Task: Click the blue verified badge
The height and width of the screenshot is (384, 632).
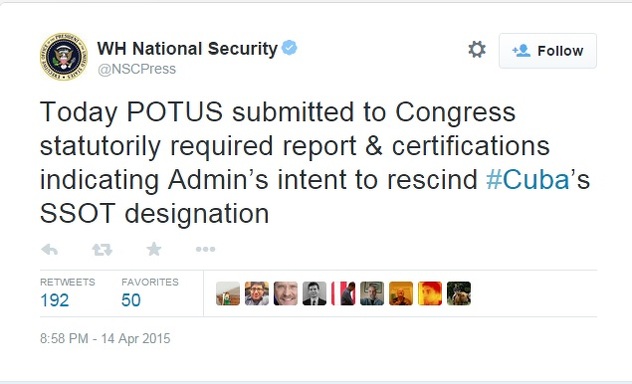Action: (x=289, y=48)
